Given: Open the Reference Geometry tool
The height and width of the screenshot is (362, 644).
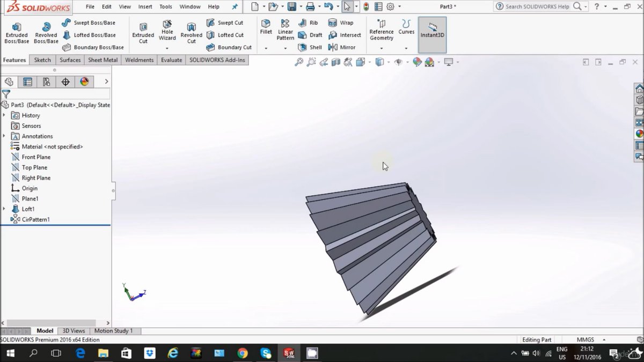Looking at the screenshot, I should 381,31.
